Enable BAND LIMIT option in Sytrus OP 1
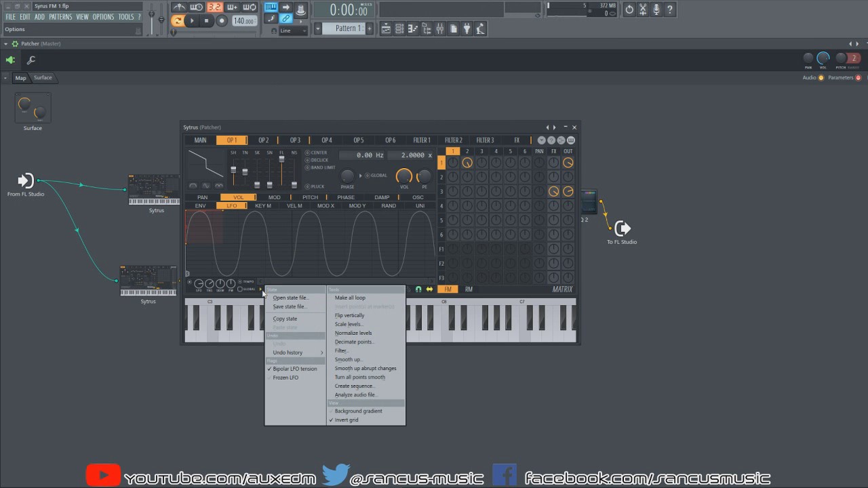Image resolution: width=868 pixels, height=488 pixels. pyautogui.click(x=307, y=167)
